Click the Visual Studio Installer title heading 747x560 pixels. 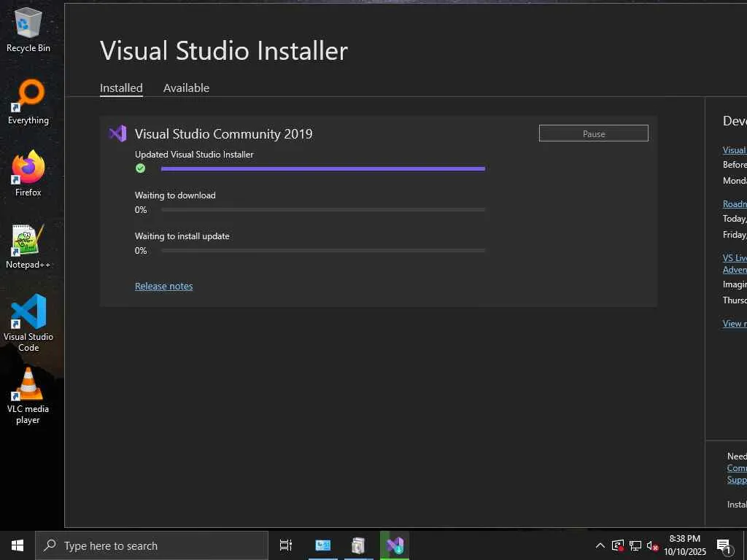point(224,50)
